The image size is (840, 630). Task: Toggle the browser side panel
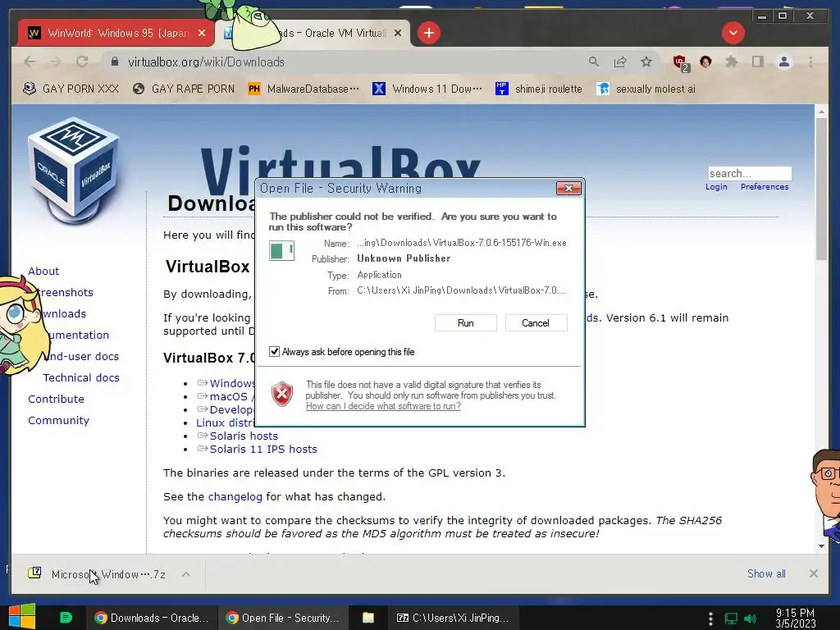757,62
